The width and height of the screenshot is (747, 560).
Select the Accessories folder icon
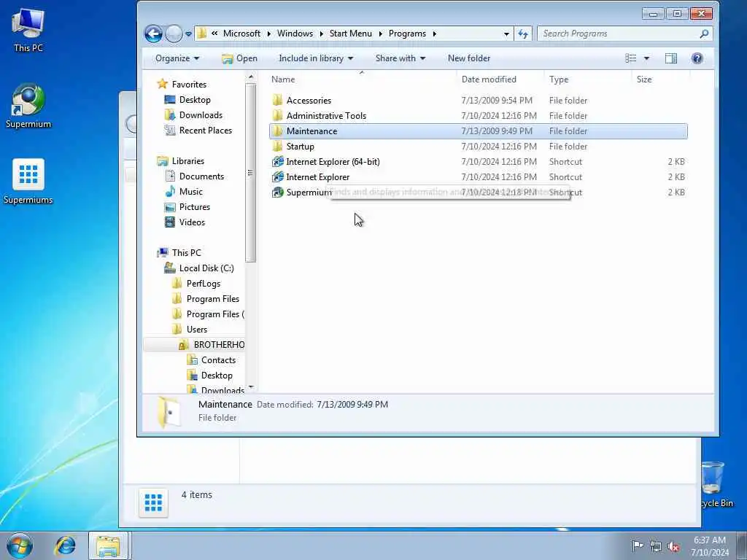(x=278, y=100)
